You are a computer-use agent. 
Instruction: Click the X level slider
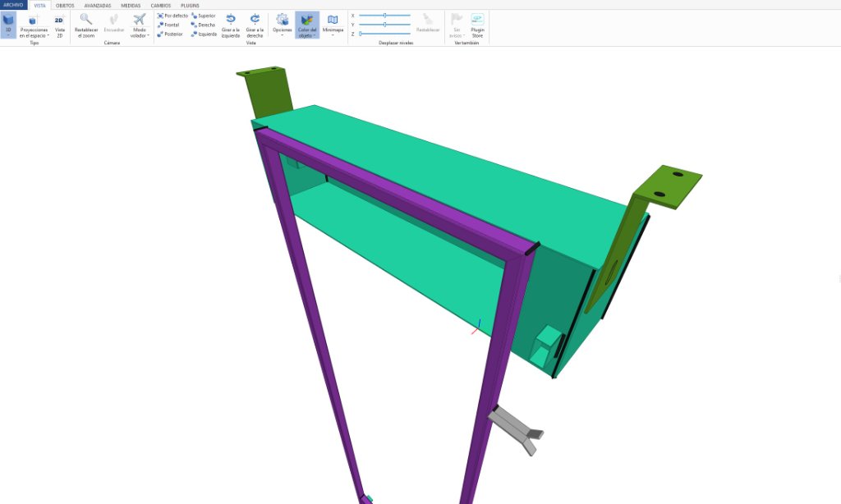[384, 16]
